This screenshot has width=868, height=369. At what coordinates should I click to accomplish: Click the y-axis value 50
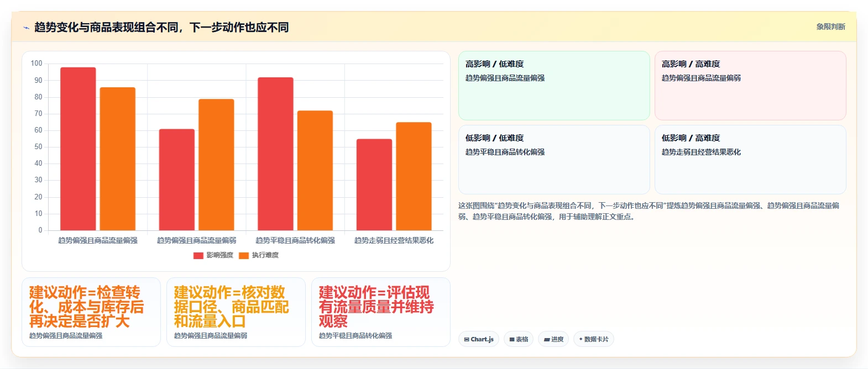click(x=38, y=147)
